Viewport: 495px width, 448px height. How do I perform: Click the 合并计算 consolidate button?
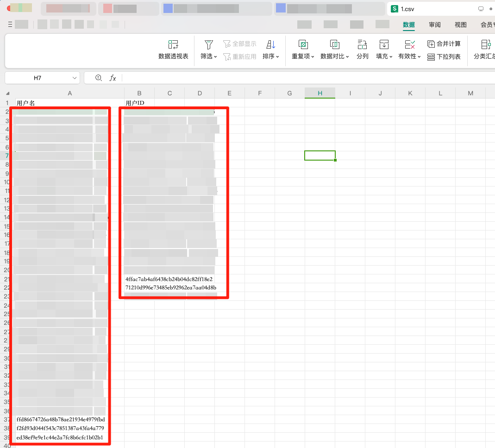[x=444, y=44]
